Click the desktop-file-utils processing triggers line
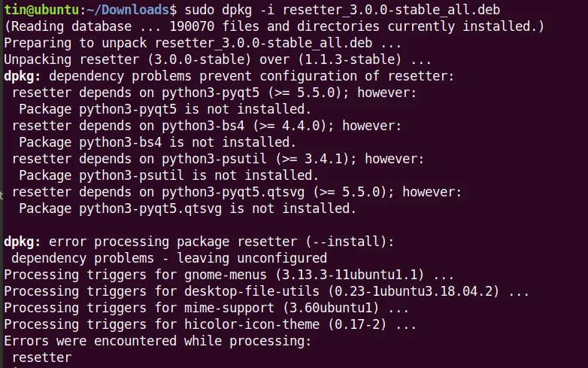The image size is (588, 368). click(x=267, y=291)
